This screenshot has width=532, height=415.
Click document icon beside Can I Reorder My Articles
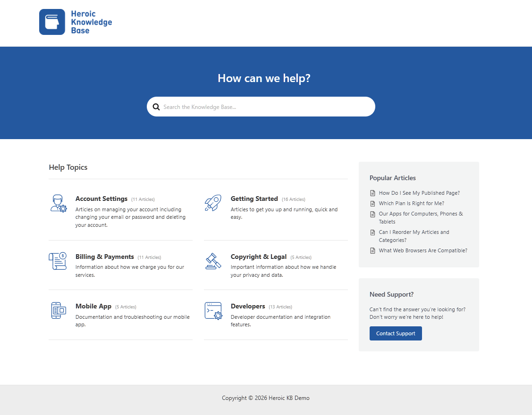372,232
